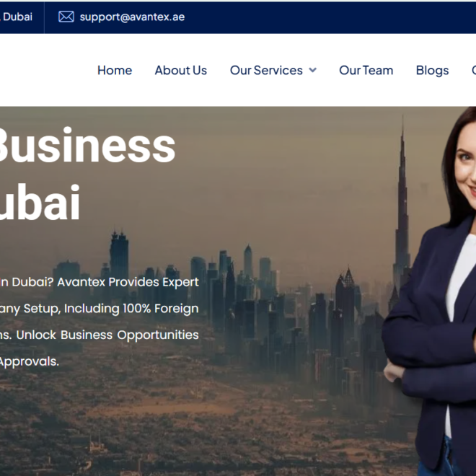Click the Dubai address text in top bar

(16, 17)
